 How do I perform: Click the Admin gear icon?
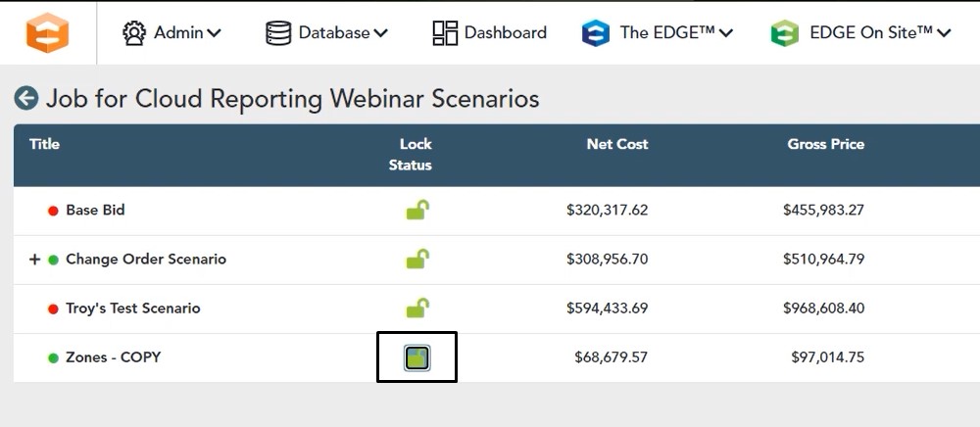134,32
